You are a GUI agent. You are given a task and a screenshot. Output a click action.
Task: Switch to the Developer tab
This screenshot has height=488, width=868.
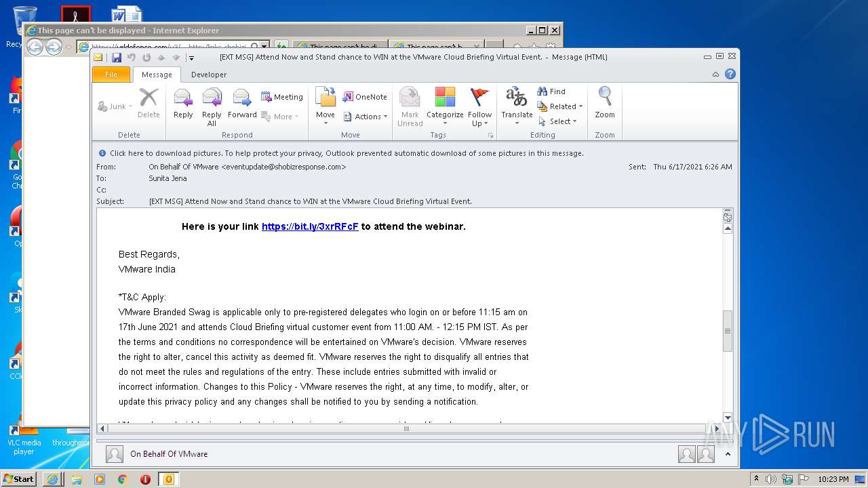(x=209, y=75)
